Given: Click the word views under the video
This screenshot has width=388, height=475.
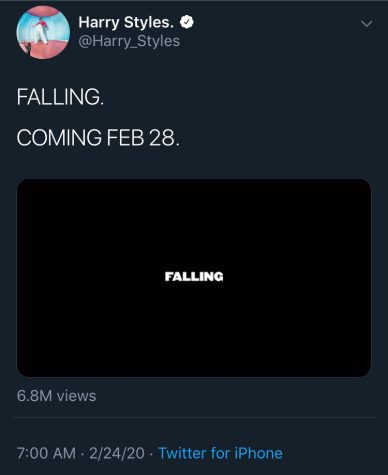Looking at the screenshot, I should [76, 396].
